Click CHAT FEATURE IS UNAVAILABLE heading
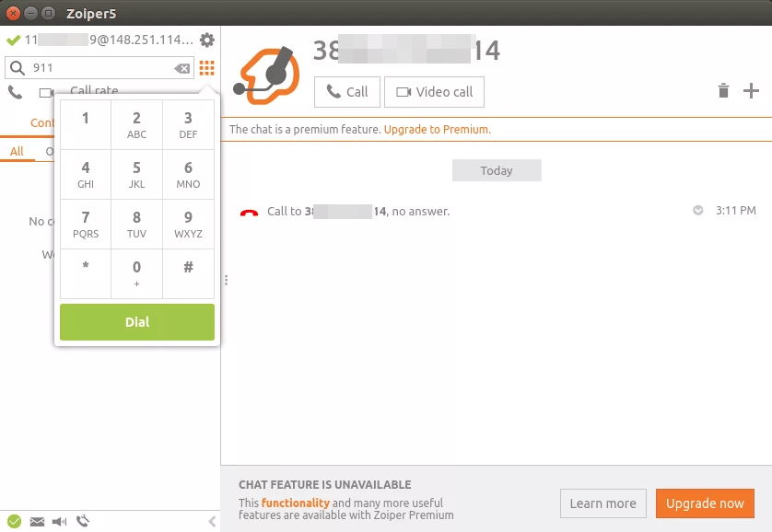The image size is (772, 532). point(325,485)
